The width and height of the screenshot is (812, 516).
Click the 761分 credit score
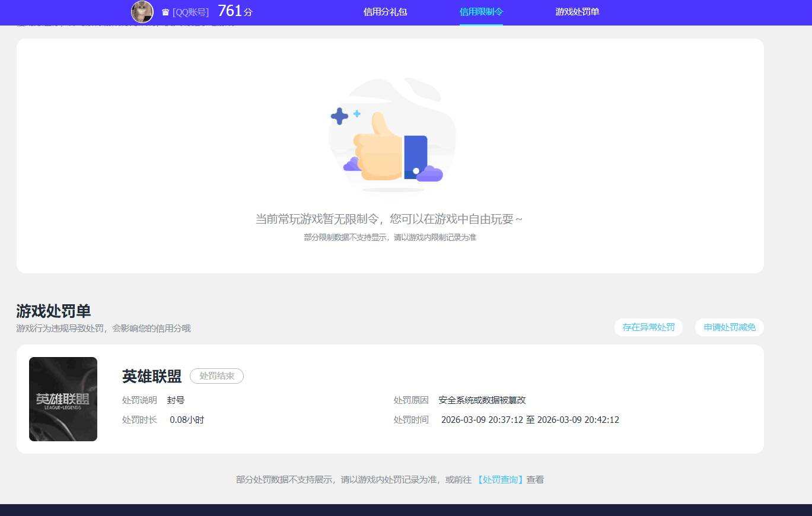point(235,11)
